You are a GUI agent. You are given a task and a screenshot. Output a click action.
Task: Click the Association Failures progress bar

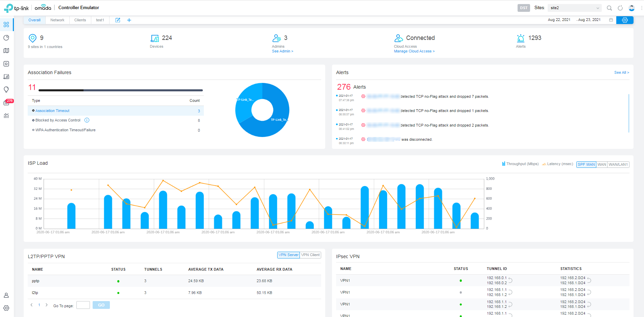point(121,90)
